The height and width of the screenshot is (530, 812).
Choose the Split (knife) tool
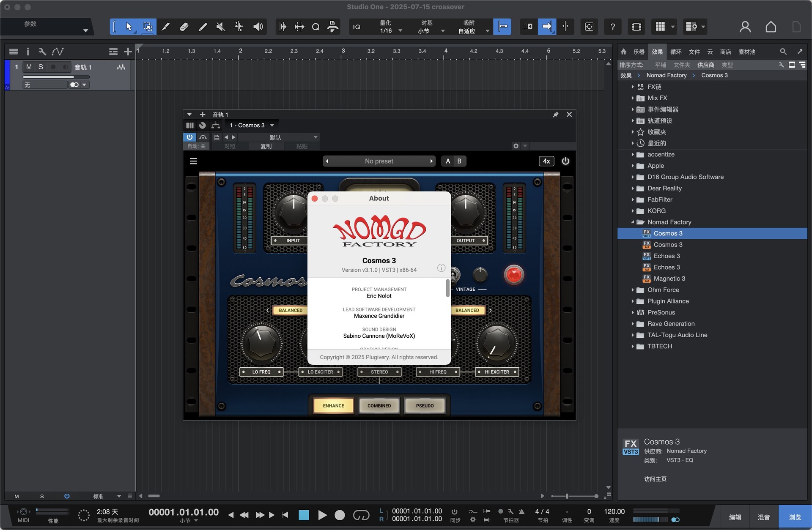click(x=166, y=27)
